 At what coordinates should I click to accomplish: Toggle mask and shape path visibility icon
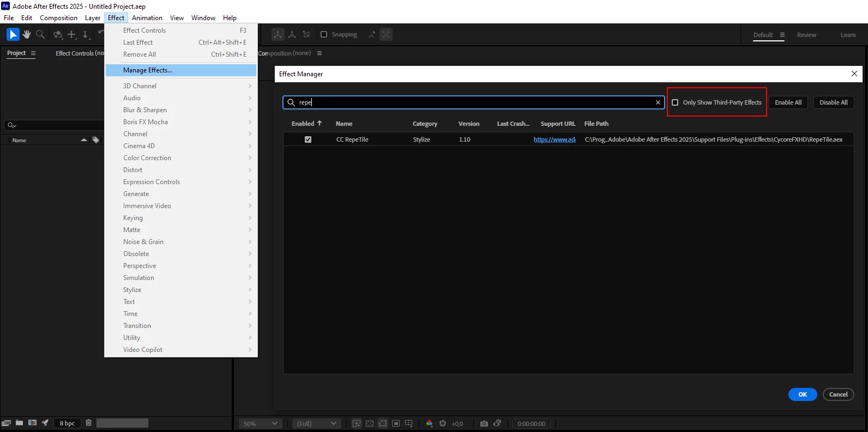[x=383, y=423]
